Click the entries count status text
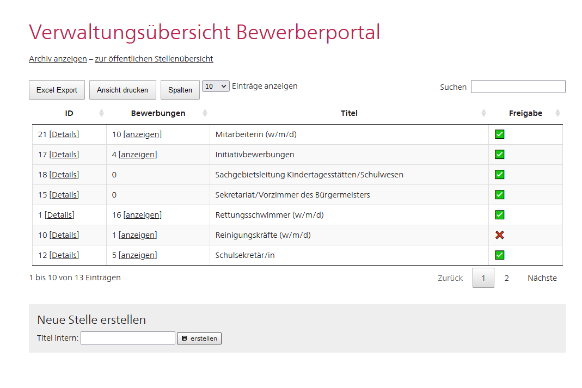The width and height of the screenshot is (582, 388). 75,277
